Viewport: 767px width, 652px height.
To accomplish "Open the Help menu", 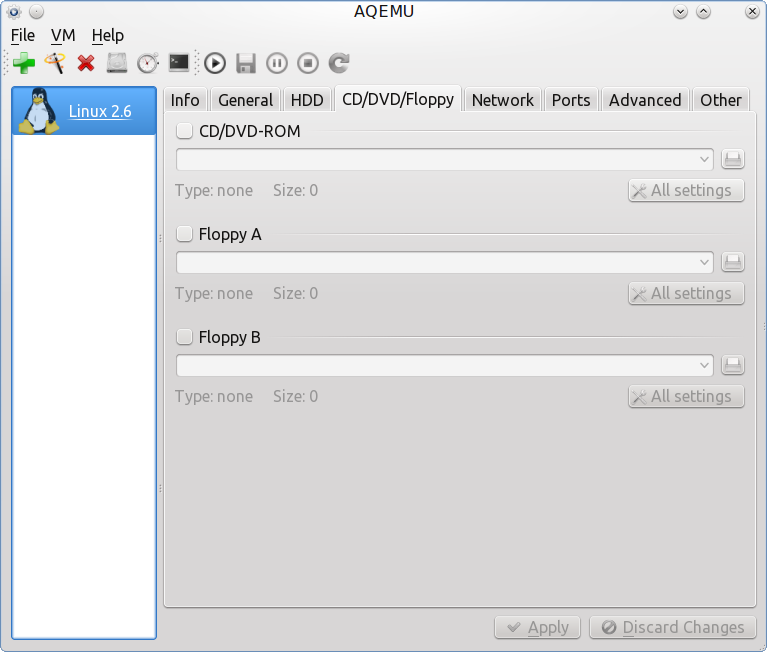I will click(x=108, y=35).
